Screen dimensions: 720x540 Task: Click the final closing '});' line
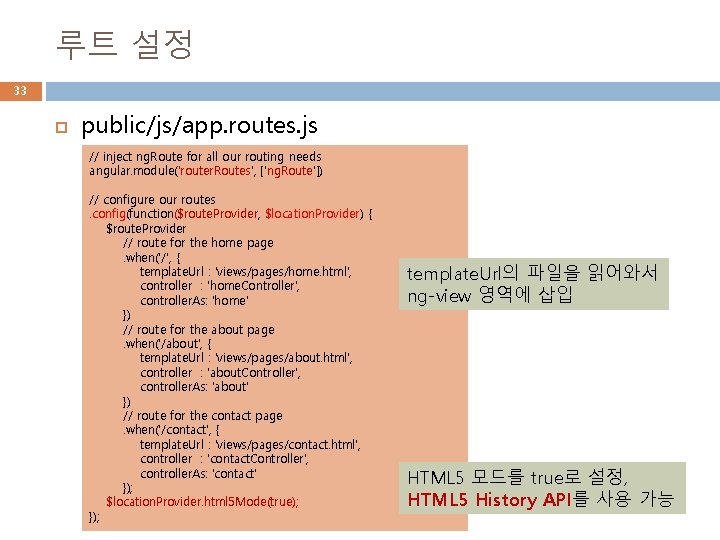95,517
